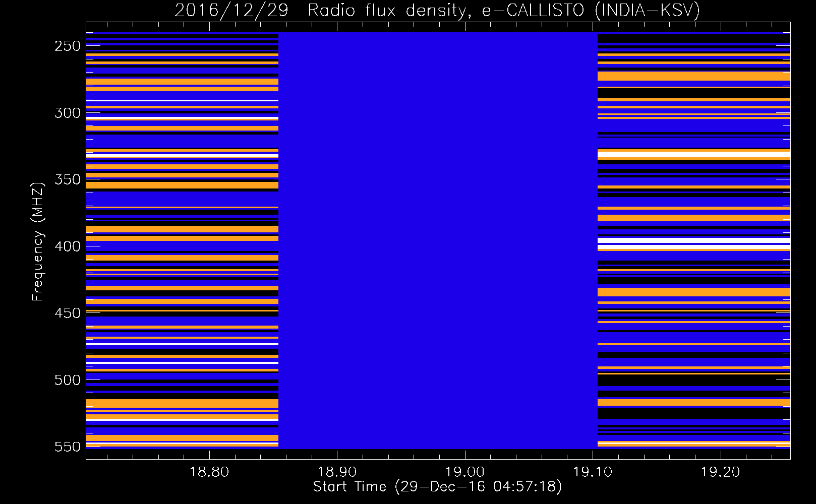816x504 pixels.
Task: Click the plot title '2016/12/29 Radio flux density, e-CALLISTO (INDIA-KSV)'
Action: [437, 10]
